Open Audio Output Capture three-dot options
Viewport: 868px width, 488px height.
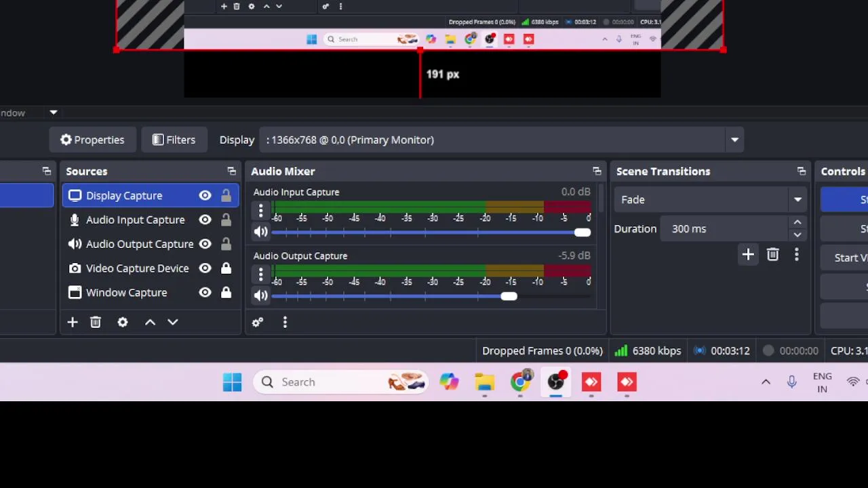[260, 274]
